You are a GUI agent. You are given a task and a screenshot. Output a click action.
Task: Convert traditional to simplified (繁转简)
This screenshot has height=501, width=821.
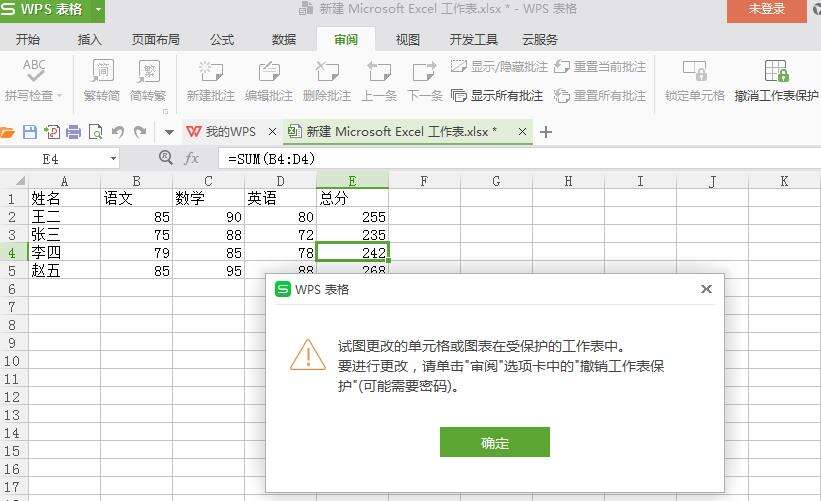point(102,80)
